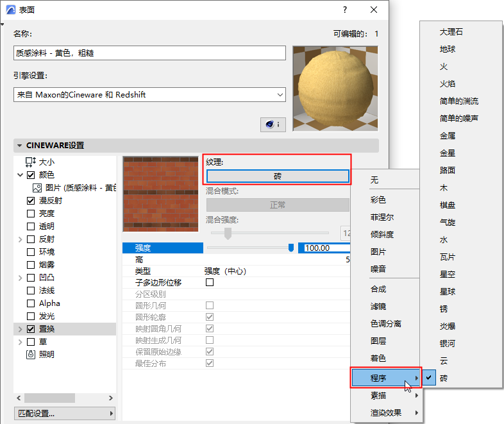Expand the 草 tree node

pos(21,342)
